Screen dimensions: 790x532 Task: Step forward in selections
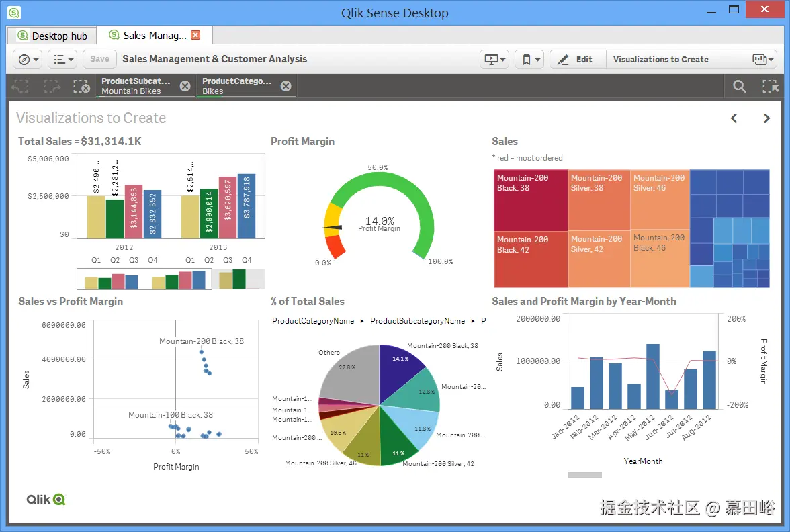pos(51,86)
